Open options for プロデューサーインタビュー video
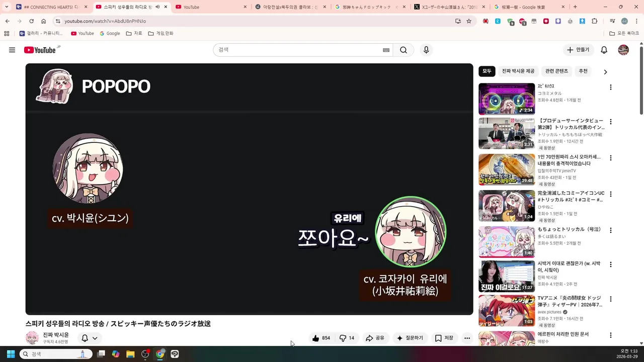 [611, 122]
